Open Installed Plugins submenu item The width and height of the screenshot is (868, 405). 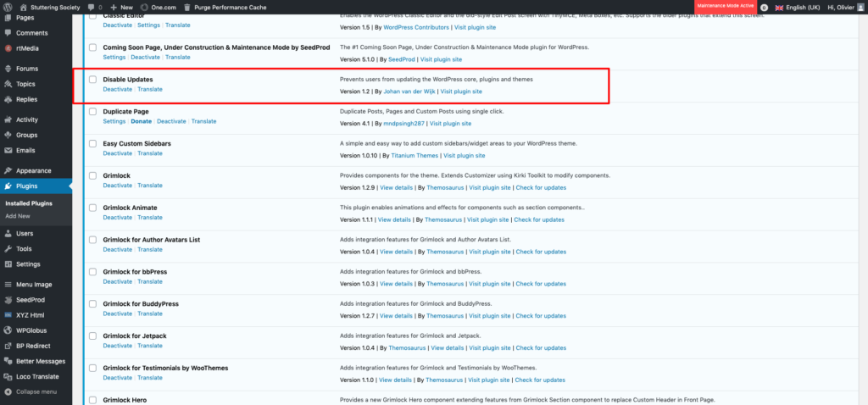coord(29,203)
